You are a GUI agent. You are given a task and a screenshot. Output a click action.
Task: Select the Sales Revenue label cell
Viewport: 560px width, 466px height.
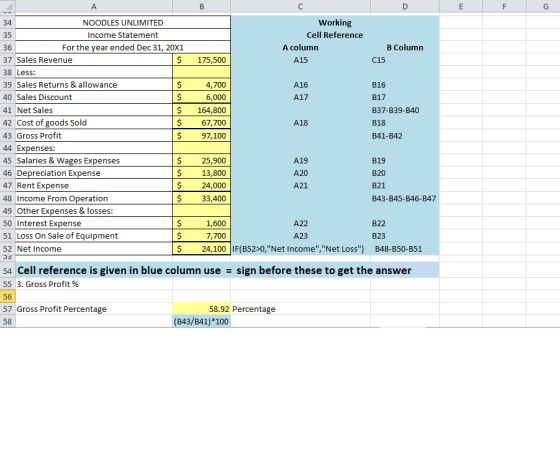[x=94, y=60]
